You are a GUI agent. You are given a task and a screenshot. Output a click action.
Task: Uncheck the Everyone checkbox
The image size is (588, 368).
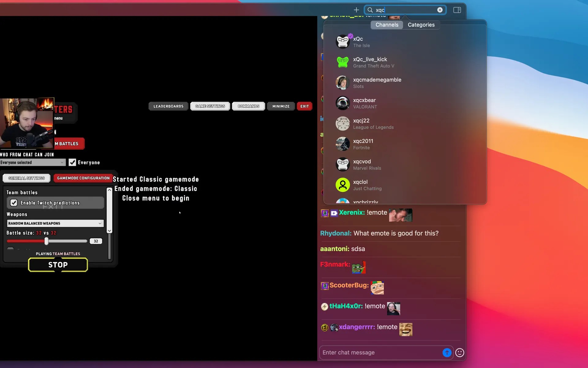click(x=72, y=162)
